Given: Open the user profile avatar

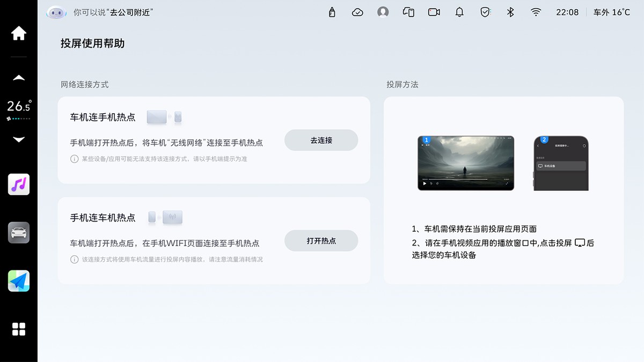Looking at the screenshot, I should tap(383, 12).
